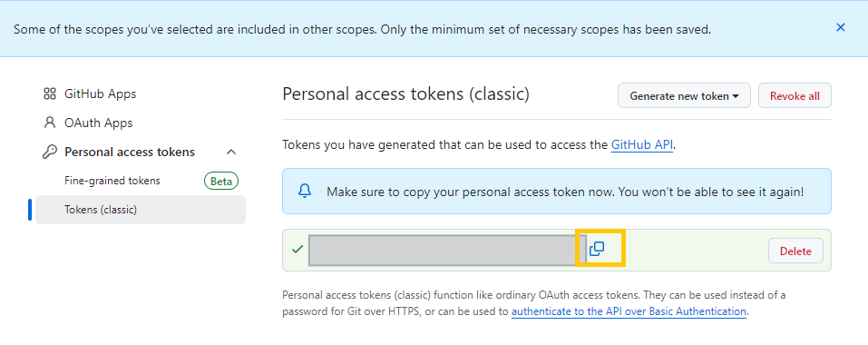Click the OAuth Apps person icon
The image size is (868, 345).
50,123
